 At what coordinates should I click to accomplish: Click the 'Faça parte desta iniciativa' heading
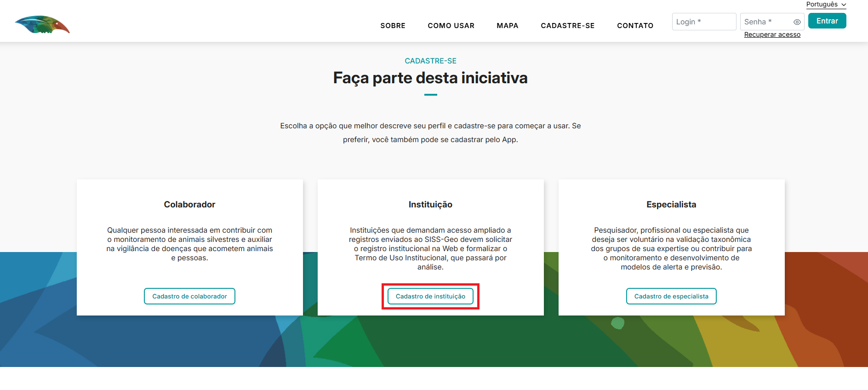430,78
